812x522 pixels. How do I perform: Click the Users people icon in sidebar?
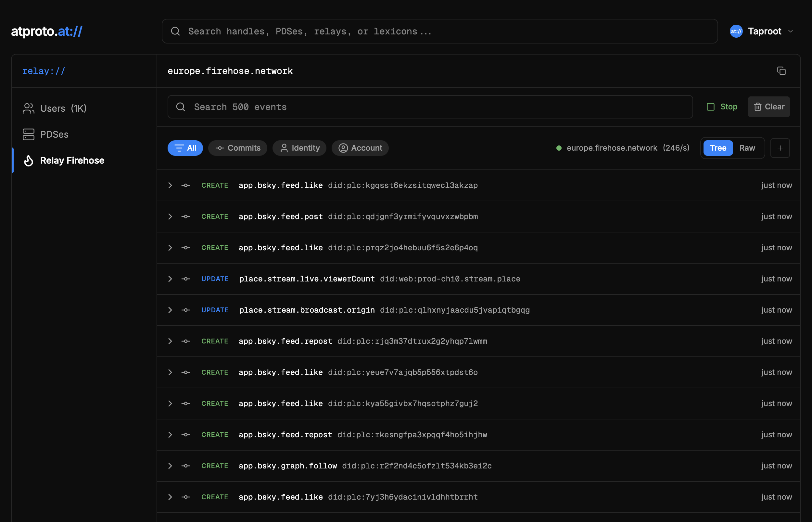click(29, 108)
